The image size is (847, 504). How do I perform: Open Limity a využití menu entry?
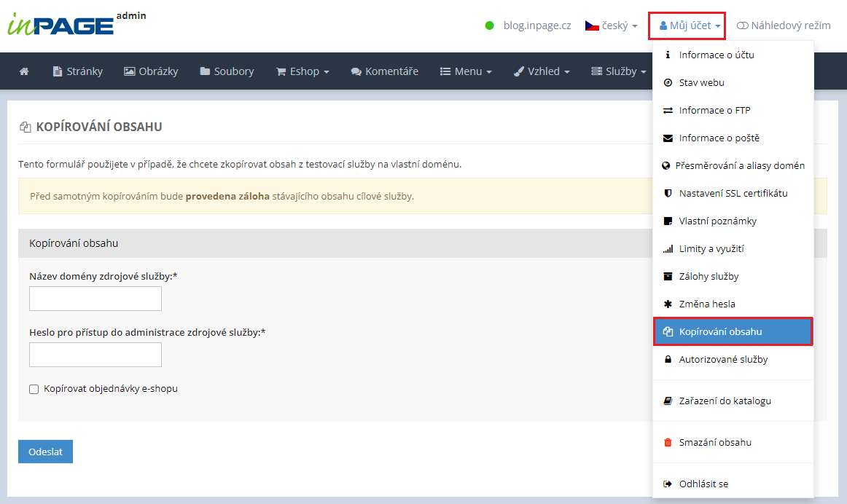pyautogui.click(x=711, y=249)
